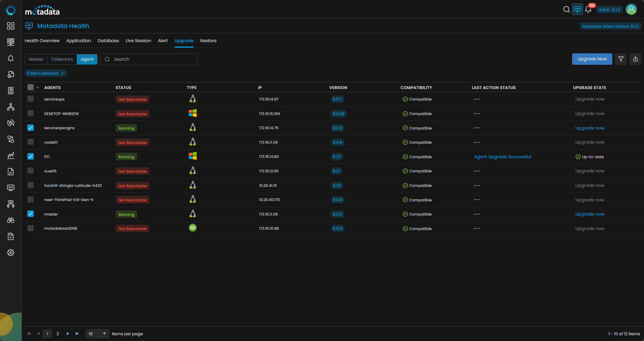Select the node01 agent checkbox

31,142
